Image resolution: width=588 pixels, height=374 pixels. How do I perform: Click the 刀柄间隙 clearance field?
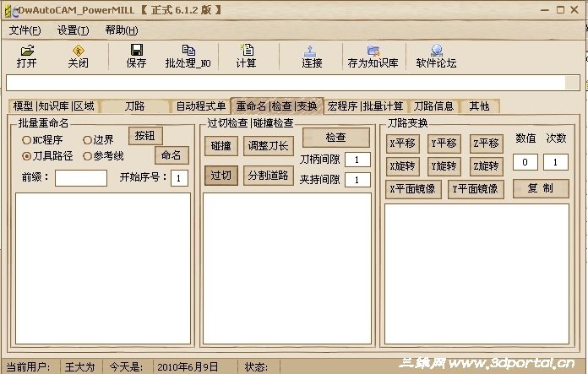357,160
